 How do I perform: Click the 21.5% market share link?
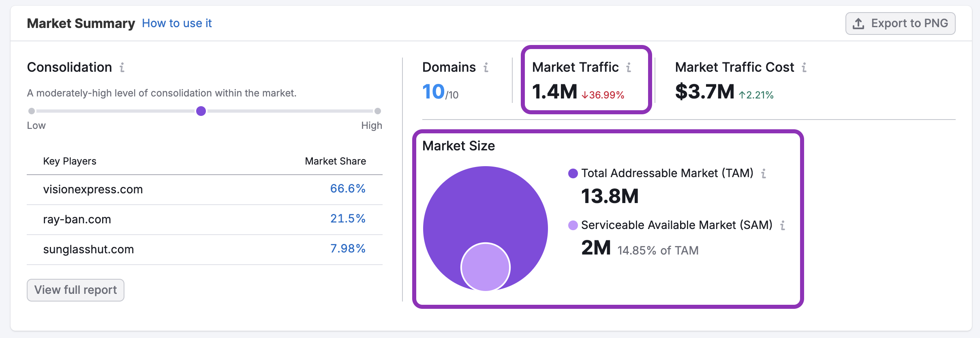tap(348, 219)
